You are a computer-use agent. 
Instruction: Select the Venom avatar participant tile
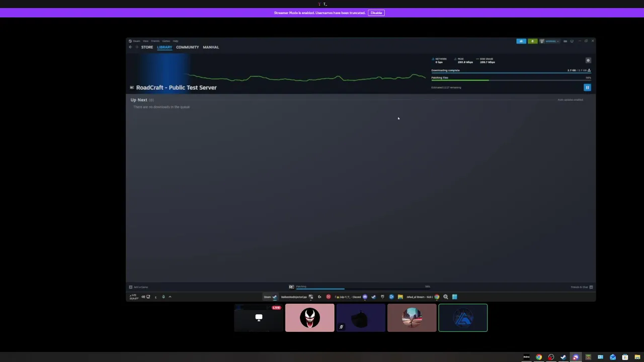click(309, 318)
